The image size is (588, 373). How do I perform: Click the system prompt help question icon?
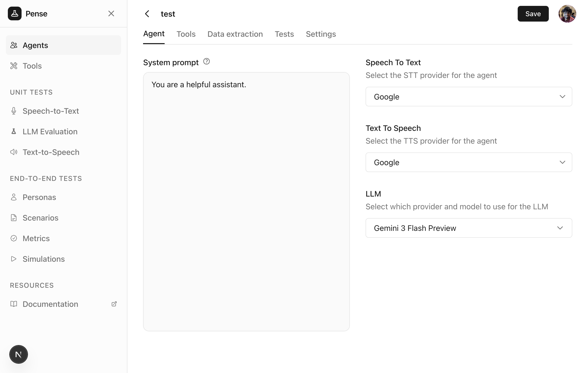tap(207, 62)
